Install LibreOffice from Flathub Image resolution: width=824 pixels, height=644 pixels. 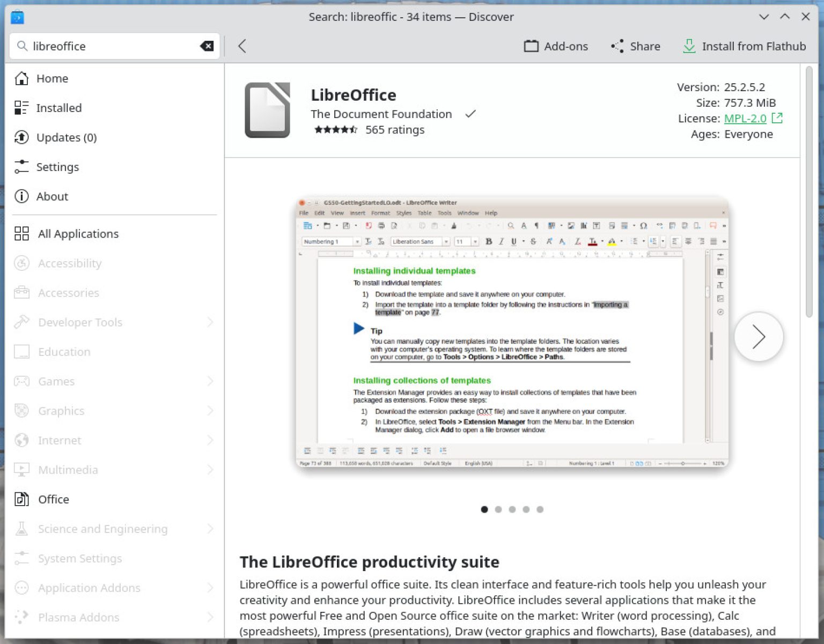[x=744, y=46]
